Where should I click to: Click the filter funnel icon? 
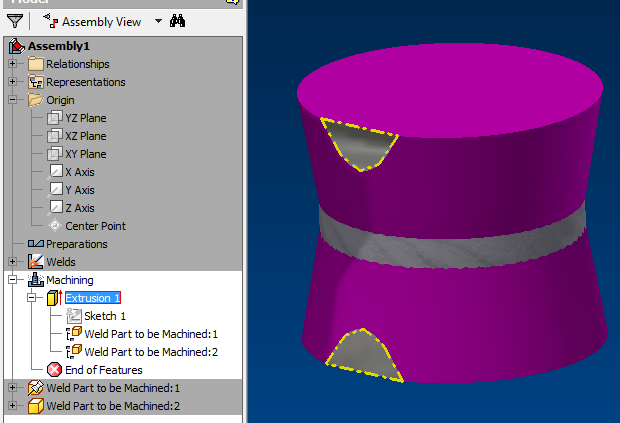(15, 21)
